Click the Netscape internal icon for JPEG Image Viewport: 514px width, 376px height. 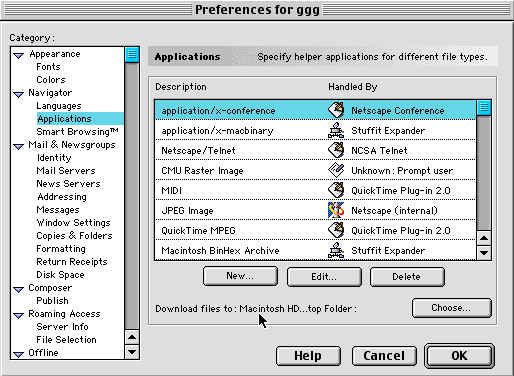pos(336,210)
